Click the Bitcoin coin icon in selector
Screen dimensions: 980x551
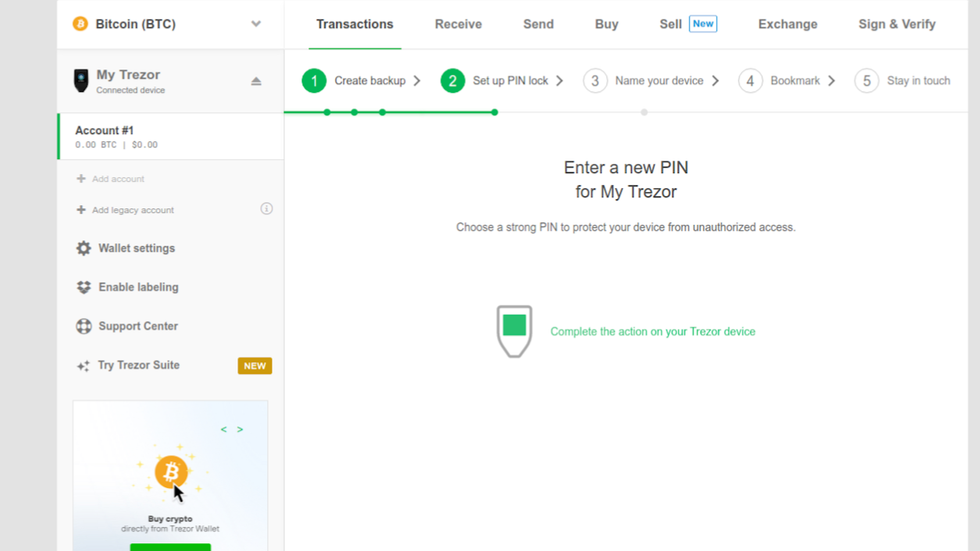[x=80, y=24]
